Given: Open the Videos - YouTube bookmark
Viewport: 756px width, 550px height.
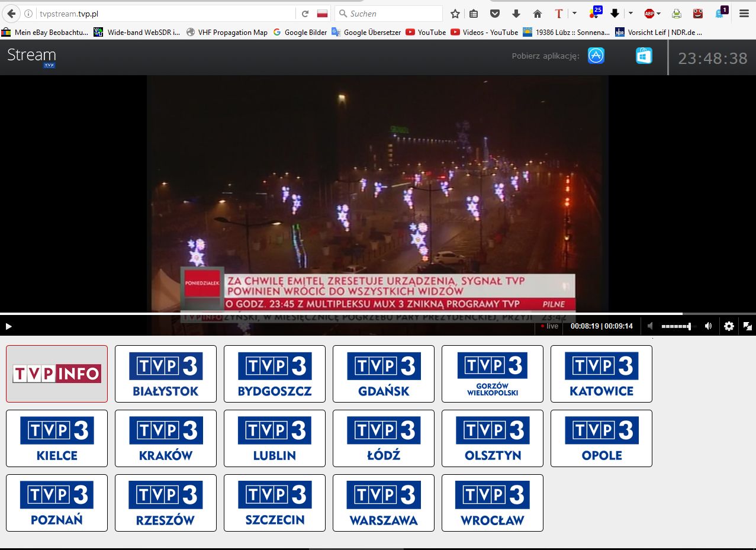Looking at the screenshot, I should tap(484, 33).
